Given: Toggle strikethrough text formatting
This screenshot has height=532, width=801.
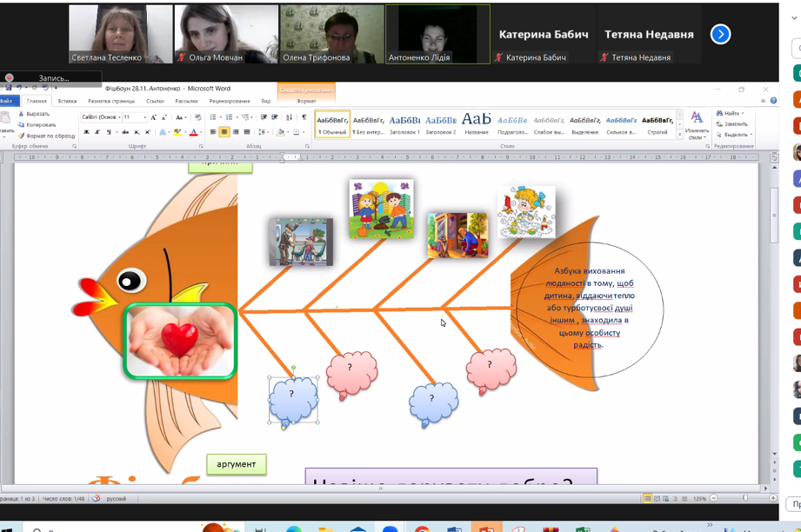Looking at the screenshot, I should 125,132.
